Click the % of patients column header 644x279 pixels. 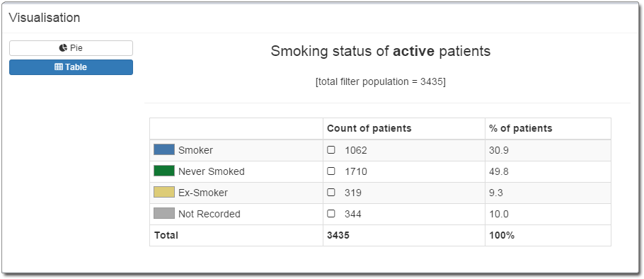[520, 128]
